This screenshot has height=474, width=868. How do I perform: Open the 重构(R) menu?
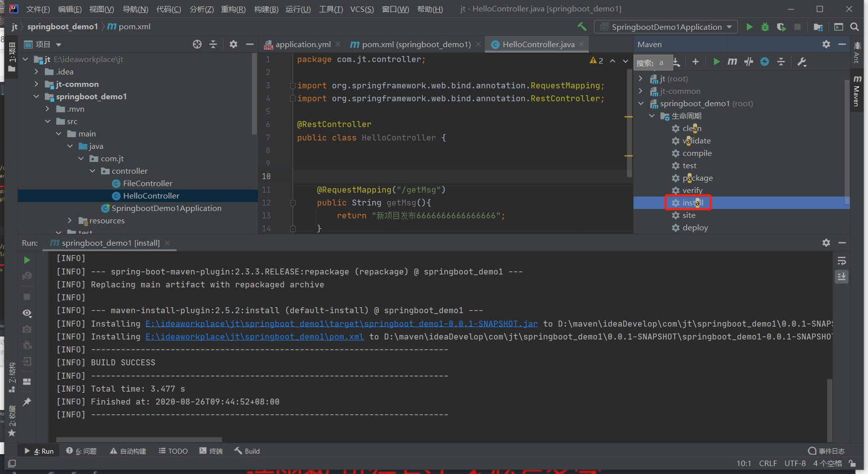(x=233, y=9)
